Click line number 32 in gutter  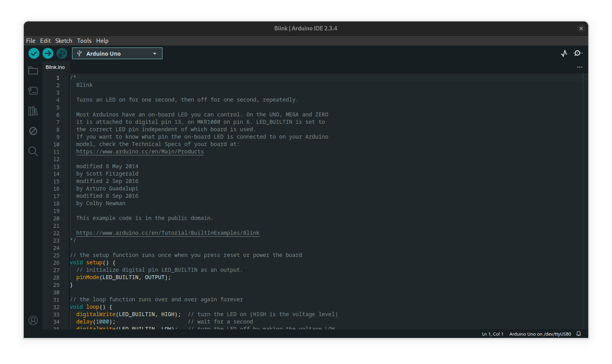pos(56,307)
